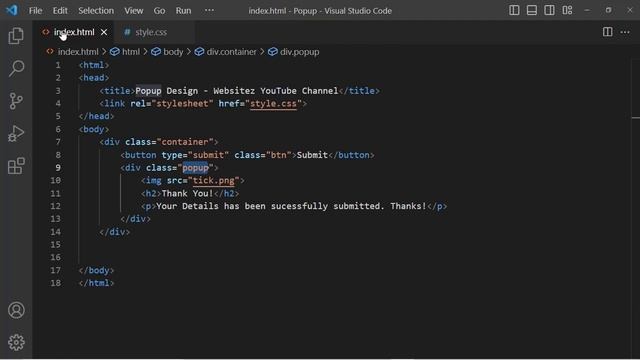
Task: Click the 'Websitez YouTube Channel' title text
Action: [276, 91]
